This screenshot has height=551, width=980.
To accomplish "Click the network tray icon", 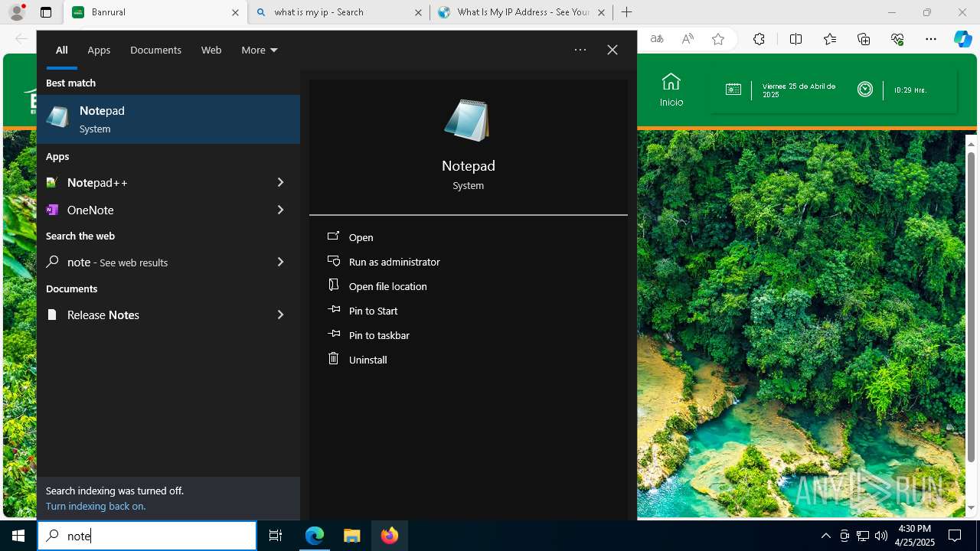I will [863, 536].
